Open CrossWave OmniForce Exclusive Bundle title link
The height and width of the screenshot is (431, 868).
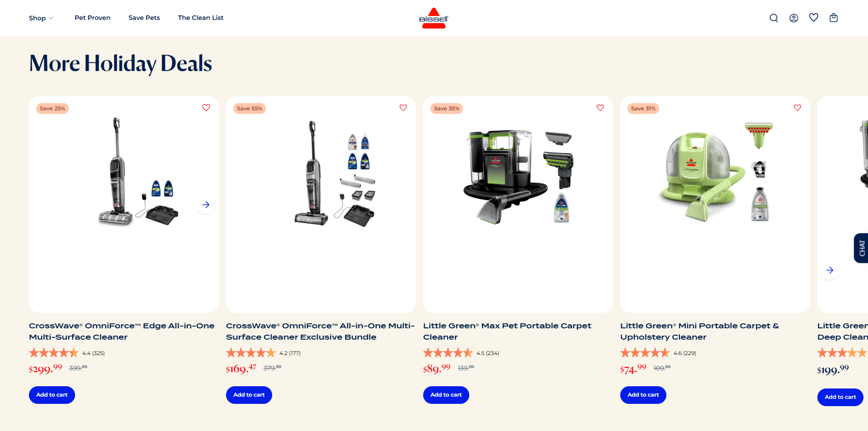tap(320, 331)
